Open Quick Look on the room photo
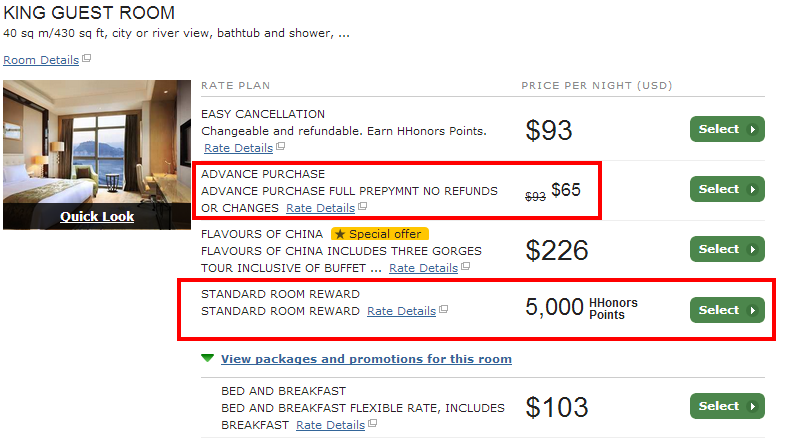Viewport: 787px width, 446px height. coord(97,217)
